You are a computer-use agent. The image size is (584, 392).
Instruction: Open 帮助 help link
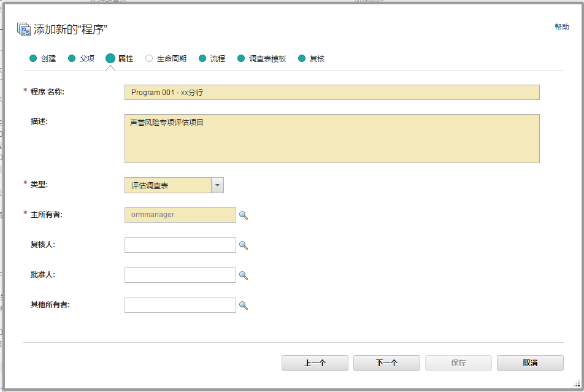(x=561, y=27)
